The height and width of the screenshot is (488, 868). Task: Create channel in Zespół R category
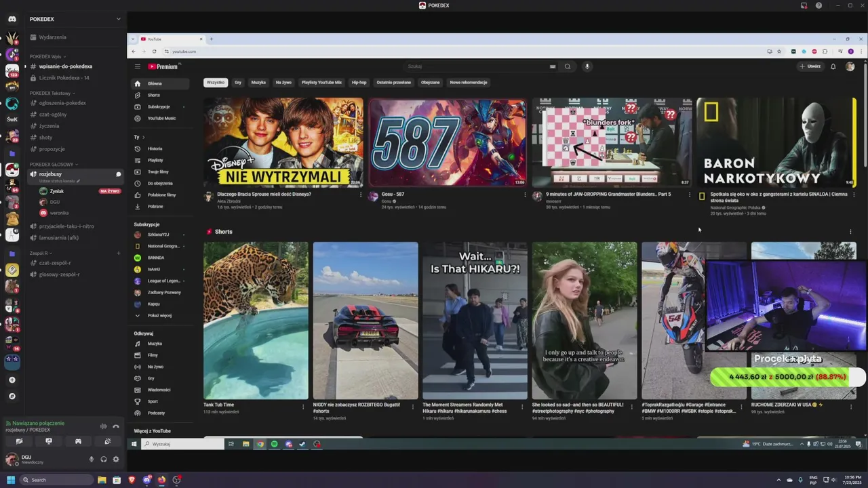tap(118, 253)
